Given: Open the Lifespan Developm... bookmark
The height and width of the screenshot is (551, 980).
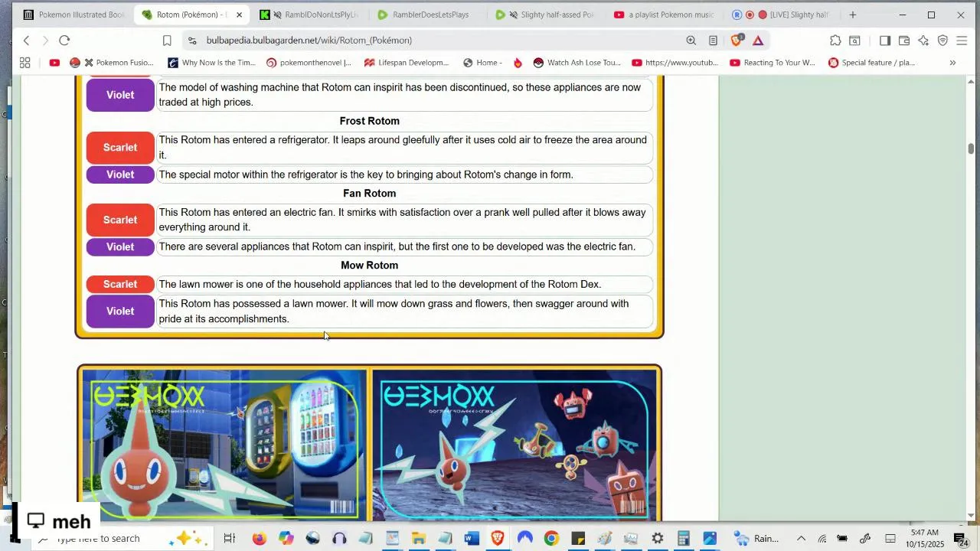Looking at the screenshot, I should tap(407, 63).
